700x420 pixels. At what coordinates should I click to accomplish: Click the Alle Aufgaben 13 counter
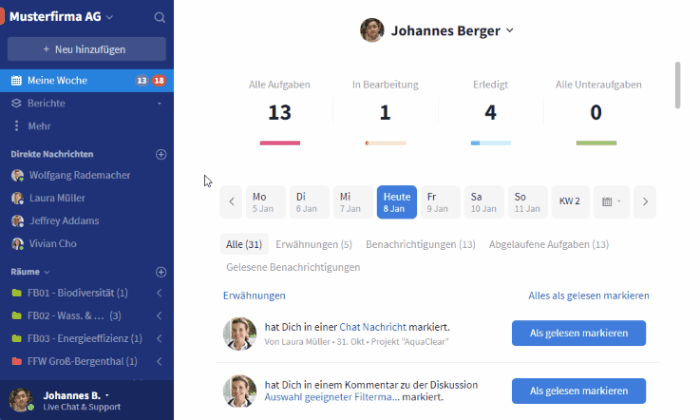[x=279, y=112]
